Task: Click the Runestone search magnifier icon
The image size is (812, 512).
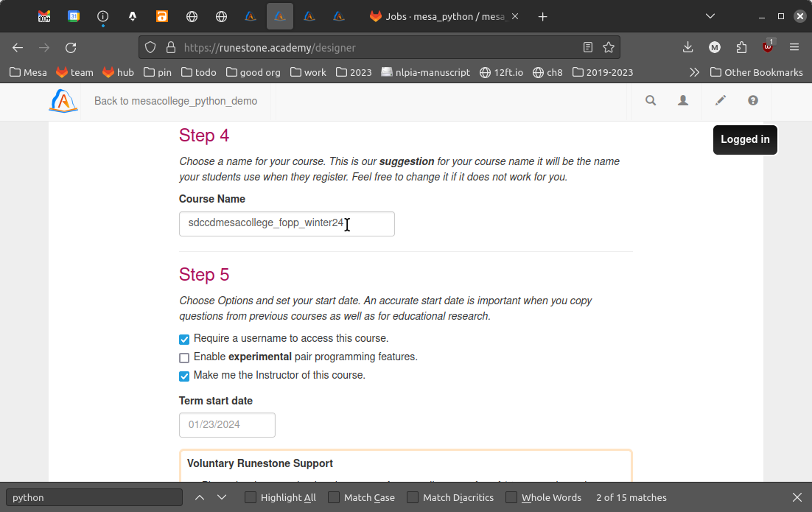Action: point(651,101)
